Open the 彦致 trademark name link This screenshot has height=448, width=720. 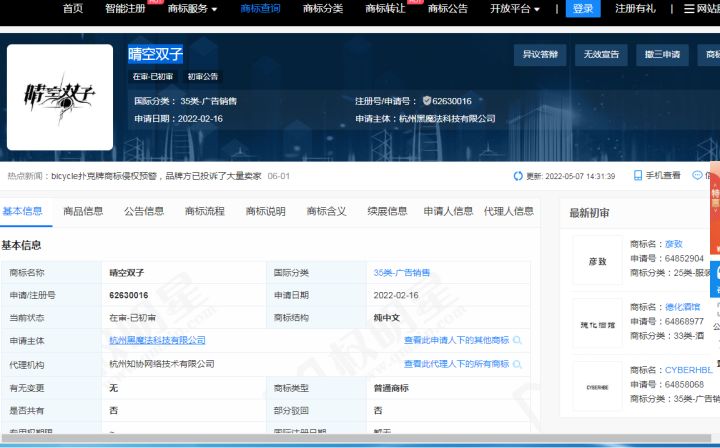674,244
